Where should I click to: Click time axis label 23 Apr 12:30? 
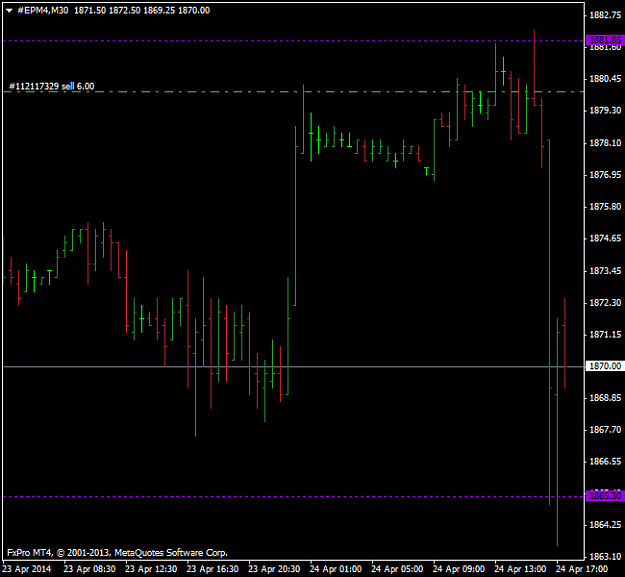click(151, 569)
